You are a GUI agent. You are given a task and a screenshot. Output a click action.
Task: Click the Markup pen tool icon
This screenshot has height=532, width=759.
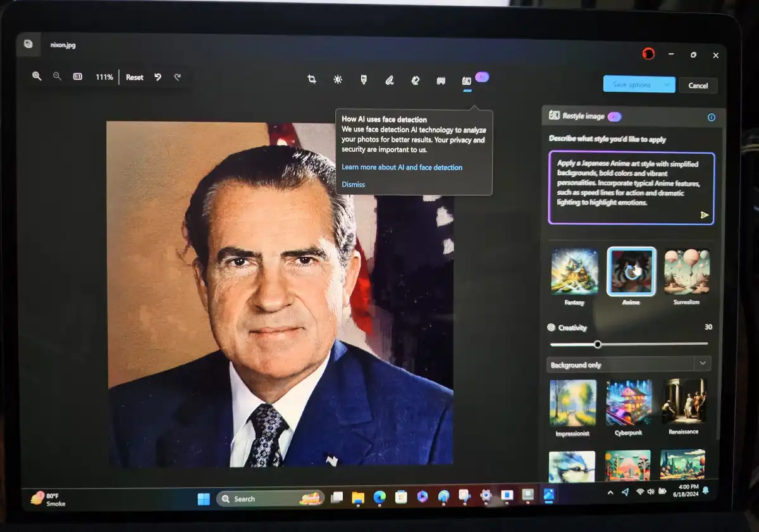pyautogui.click(x=390, y=80)
